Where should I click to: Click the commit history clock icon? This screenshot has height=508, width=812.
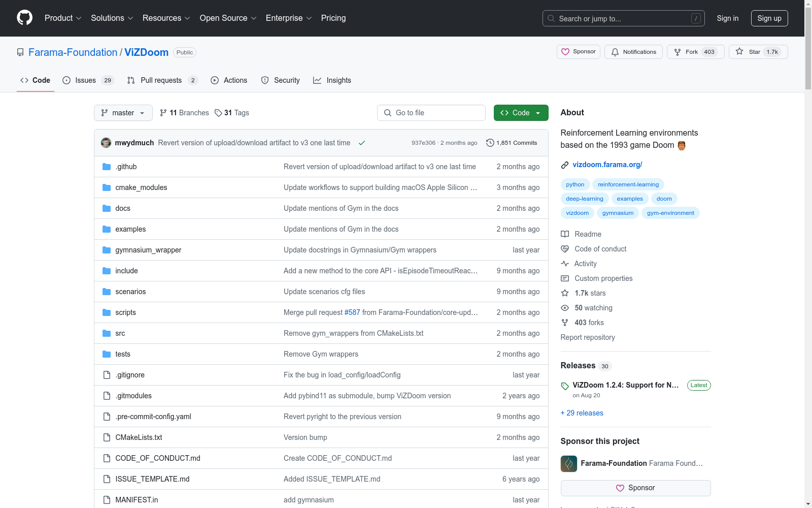coord(490,143)
